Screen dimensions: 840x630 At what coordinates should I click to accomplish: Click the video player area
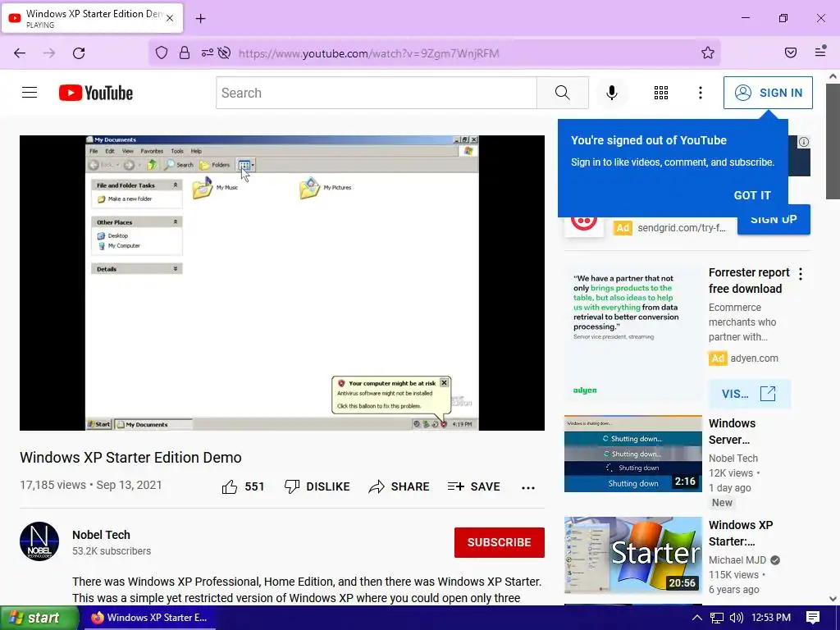282,282
